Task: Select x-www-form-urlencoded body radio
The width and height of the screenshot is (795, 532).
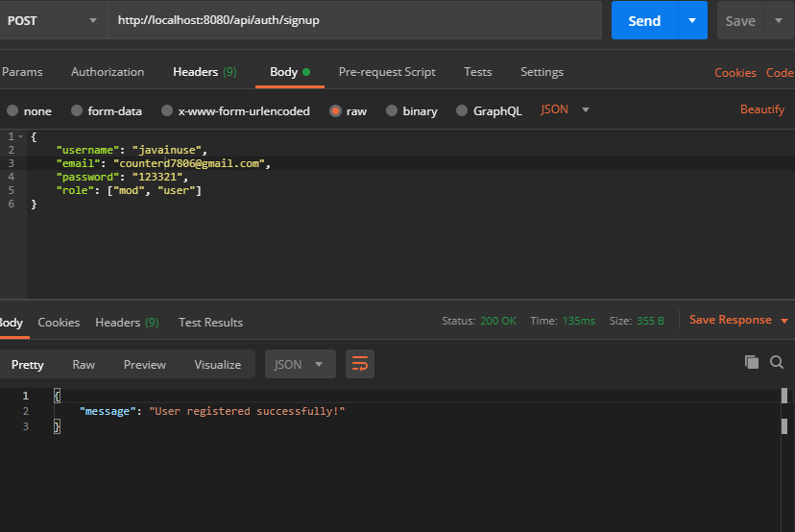Action: pyautogui.click(x=167, y=110)
